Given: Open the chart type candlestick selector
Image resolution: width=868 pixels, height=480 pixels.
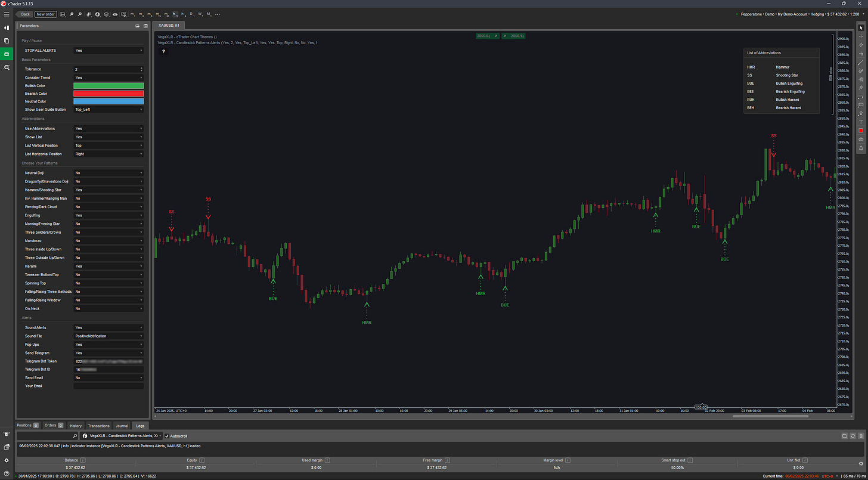Looking at the screenshot, I should (x=89, y=14).
